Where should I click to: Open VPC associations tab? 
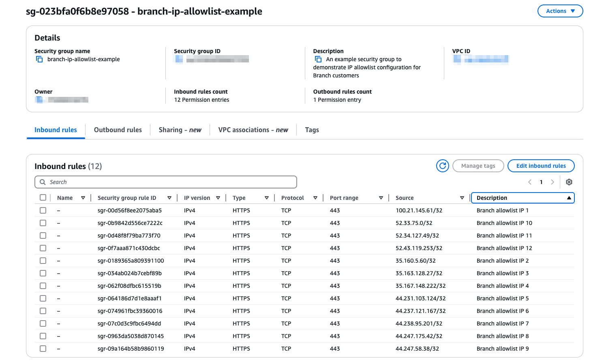(253, 130)
